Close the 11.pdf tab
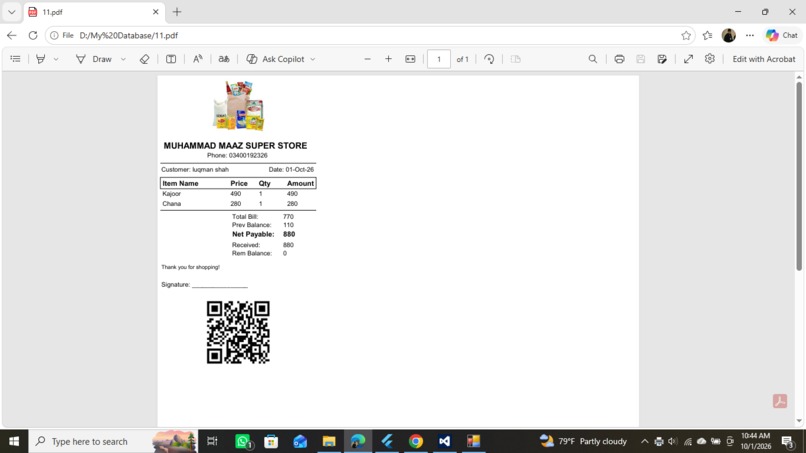The height and width of the screenshot is (453, 806). pyautogui.click(x=156, y=12)
